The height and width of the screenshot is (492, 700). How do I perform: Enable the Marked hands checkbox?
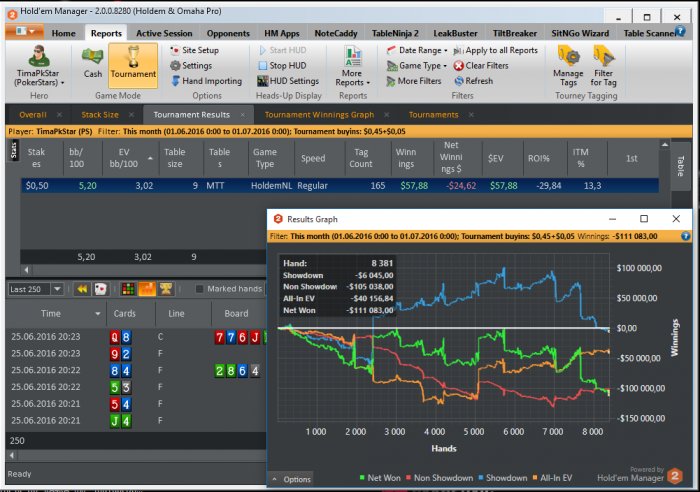(200, 289)
